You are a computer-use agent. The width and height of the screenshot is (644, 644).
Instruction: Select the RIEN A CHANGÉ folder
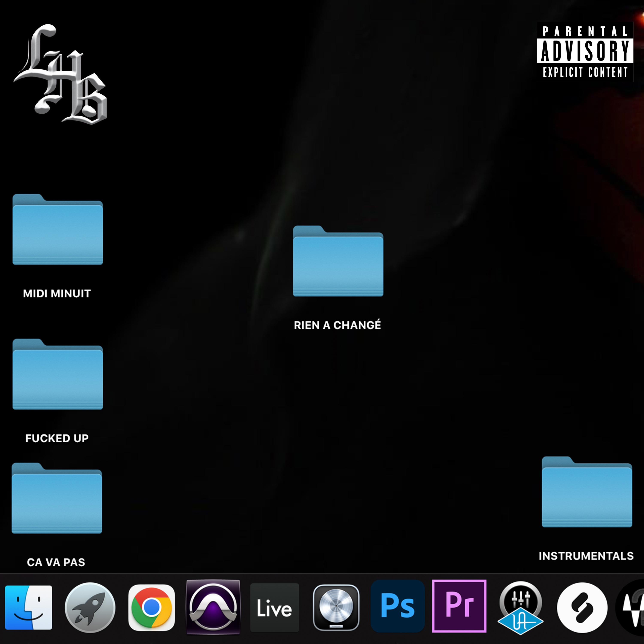point(338,262)
